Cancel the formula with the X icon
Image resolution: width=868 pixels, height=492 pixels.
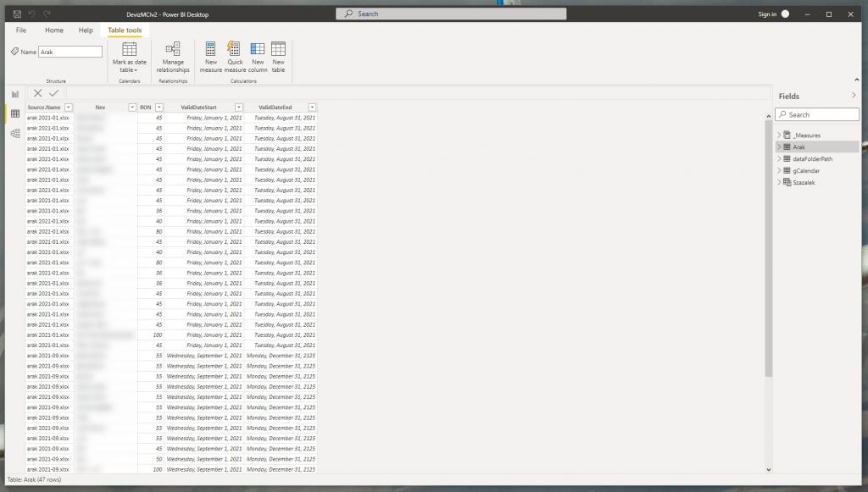coord(37,93)
